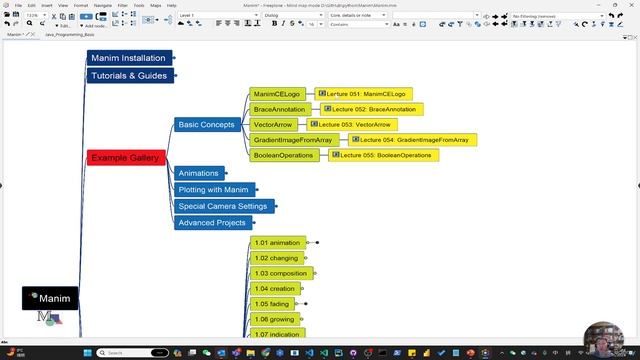
Task: Open the WeChat icon in the taskbar
Action: coord(207,353)
